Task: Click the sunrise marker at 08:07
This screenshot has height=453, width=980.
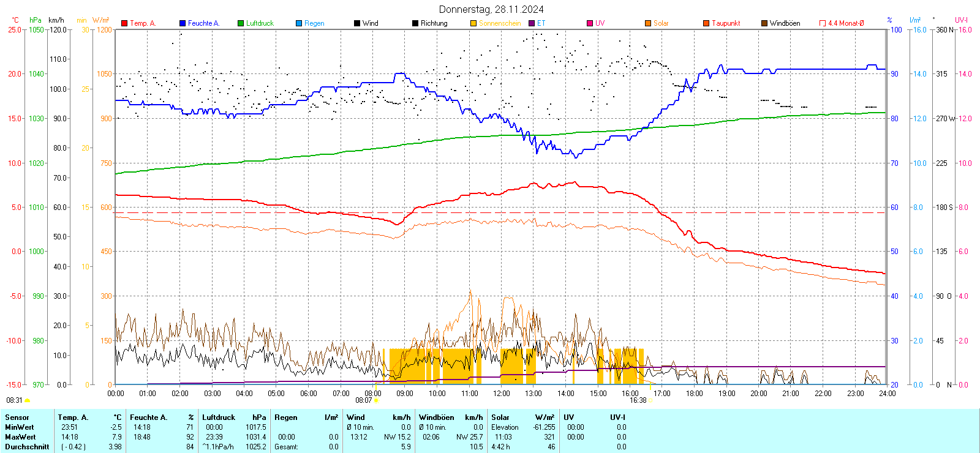Action: 376,400
